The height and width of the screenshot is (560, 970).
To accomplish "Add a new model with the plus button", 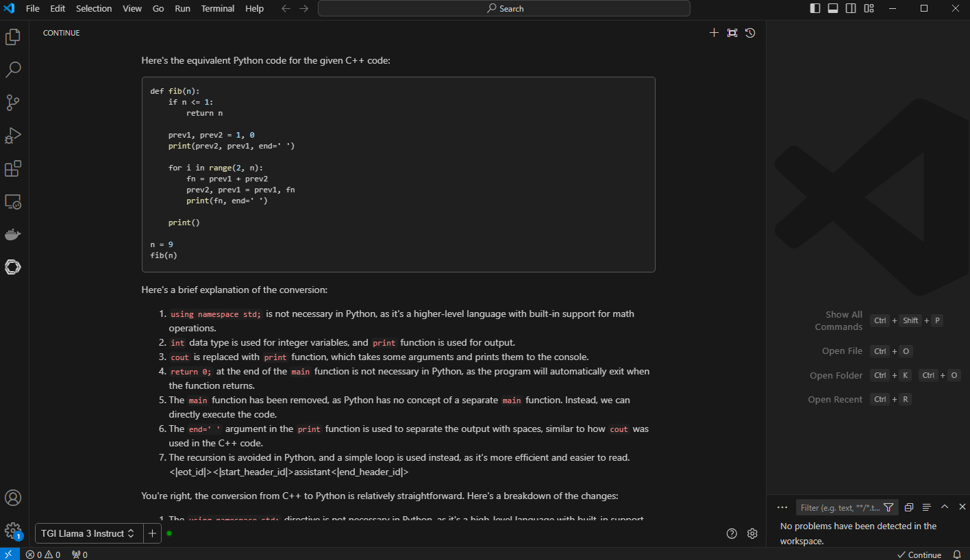I will (152, 533).
